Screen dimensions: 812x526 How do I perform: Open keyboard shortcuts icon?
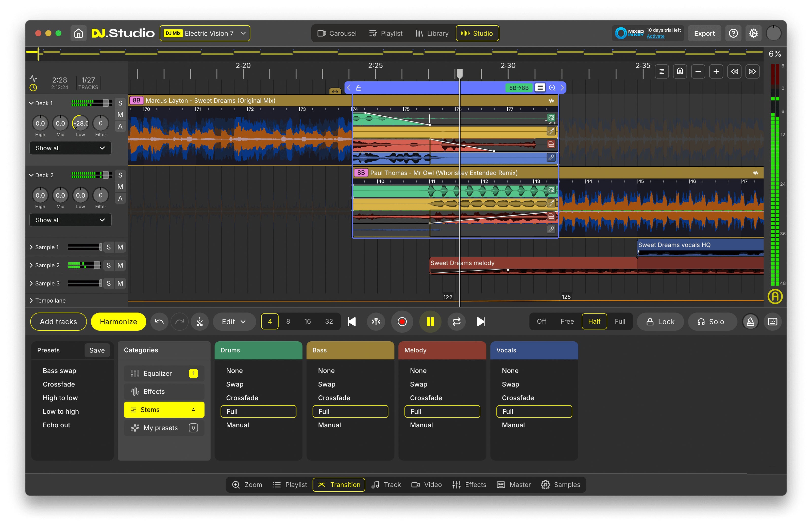[x=773, y=322]
